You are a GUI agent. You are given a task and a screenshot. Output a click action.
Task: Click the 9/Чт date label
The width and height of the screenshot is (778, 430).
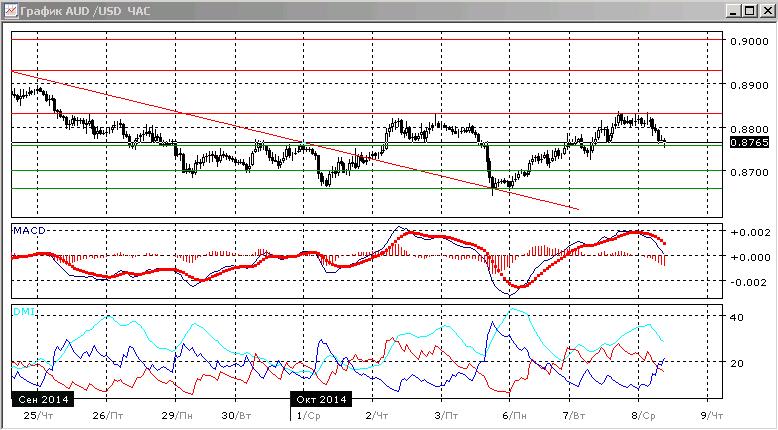(x=712, y=415)
